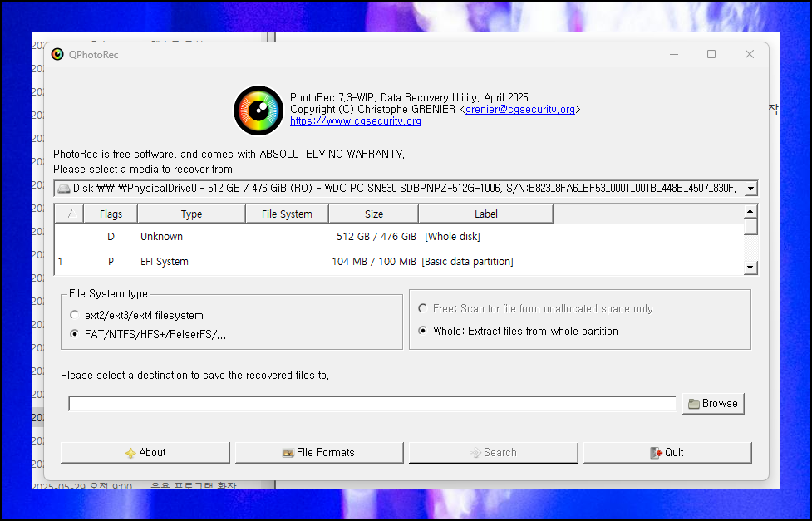
Task: Click the disk icon in media selector
Action: tap(64, 189)
